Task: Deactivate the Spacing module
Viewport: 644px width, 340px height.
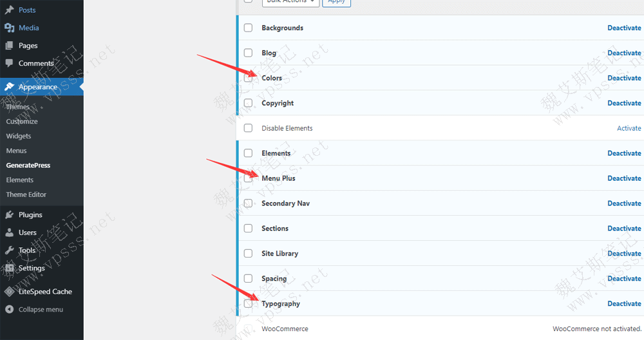Action: [x=624, y=278]
